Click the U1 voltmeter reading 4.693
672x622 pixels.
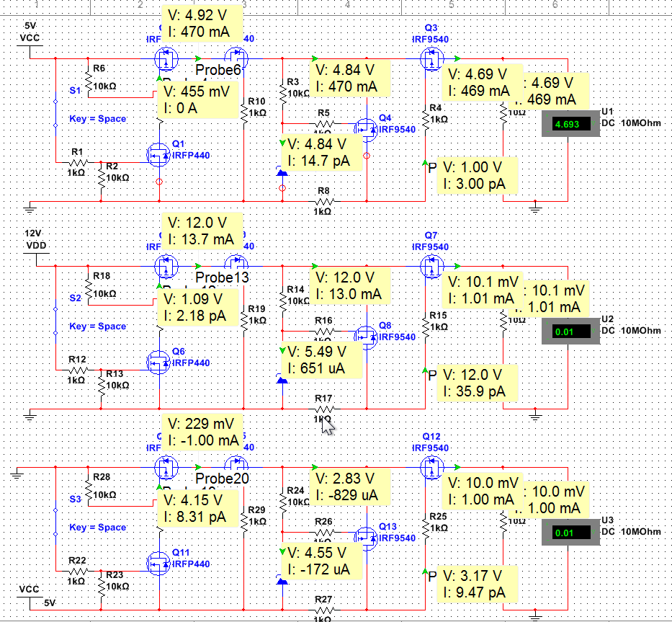coord(570,124)
